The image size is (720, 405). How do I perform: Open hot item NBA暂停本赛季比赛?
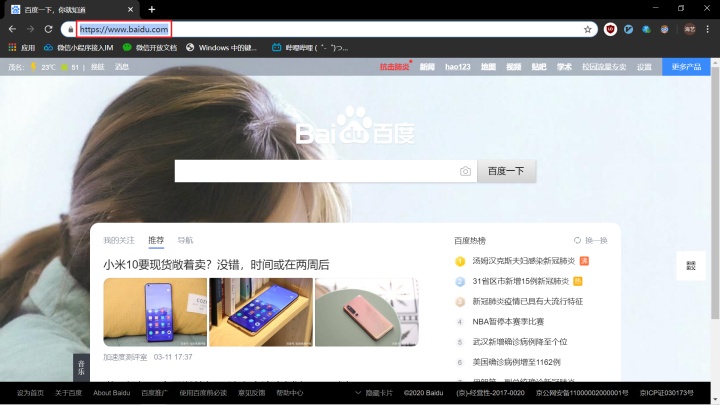coord(508,321)
